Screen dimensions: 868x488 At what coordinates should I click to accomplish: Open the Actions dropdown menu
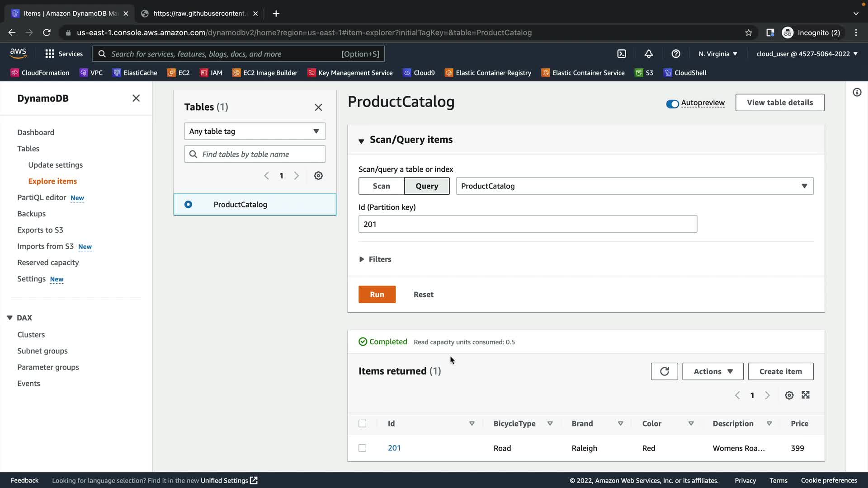click(x=712, y=371)
